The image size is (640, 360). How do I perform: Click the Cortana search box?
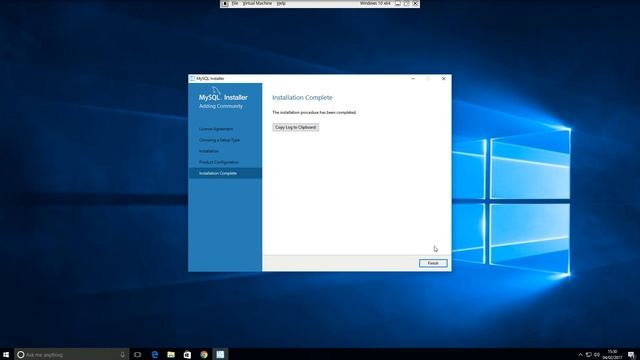72,354
